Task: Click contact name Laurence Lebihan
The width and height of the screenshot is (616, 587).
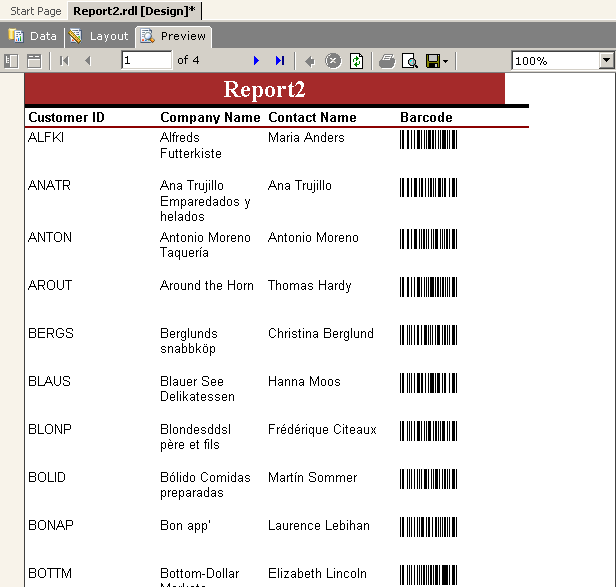Action: click(x=319, y=525)
